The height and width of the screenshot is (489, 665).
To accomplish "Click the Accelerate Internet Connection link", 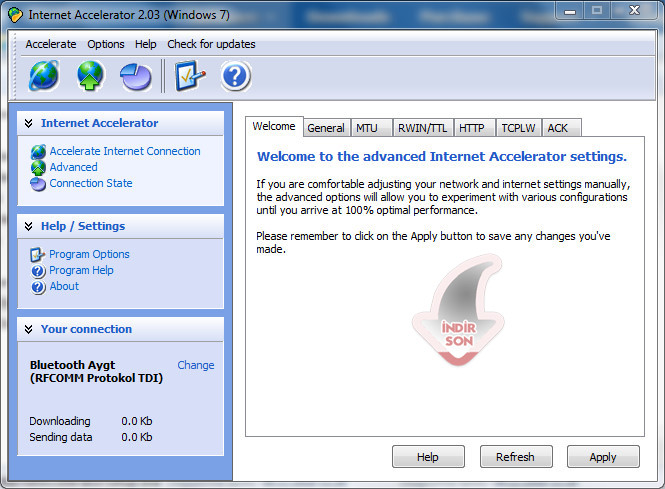I will tap(125, 151).
